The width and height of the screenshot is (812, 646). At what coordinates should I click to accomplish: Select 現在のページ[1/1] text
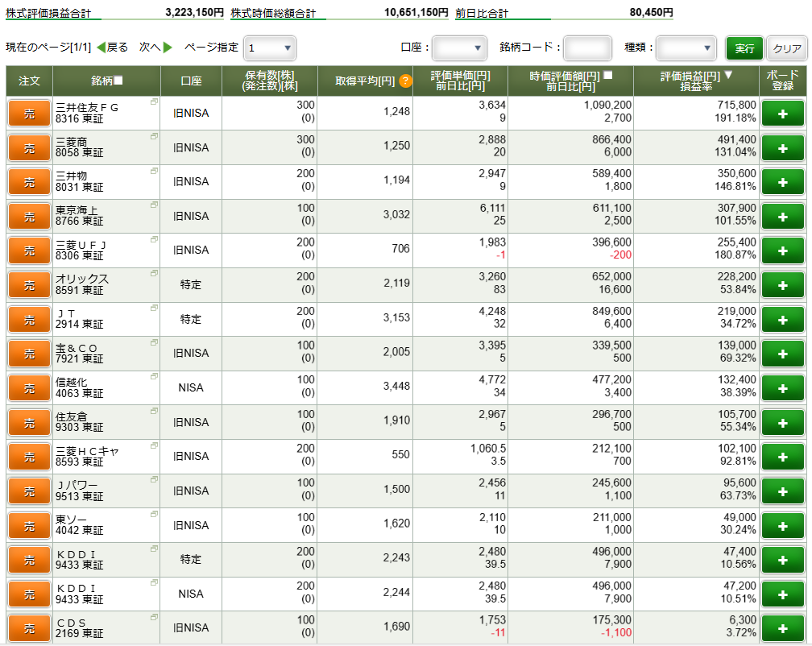pos(48,47)
